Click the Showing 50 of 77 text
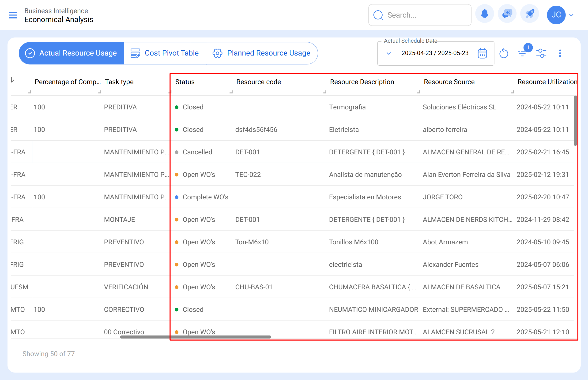Viewport: 588px width, 380px height. [x=48, y=353]
